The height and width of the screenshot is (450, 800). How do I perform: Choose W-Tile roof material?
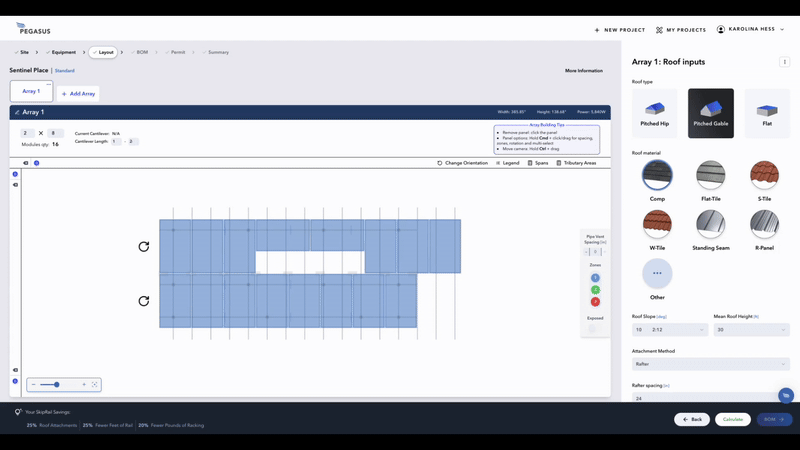[657, 224]
